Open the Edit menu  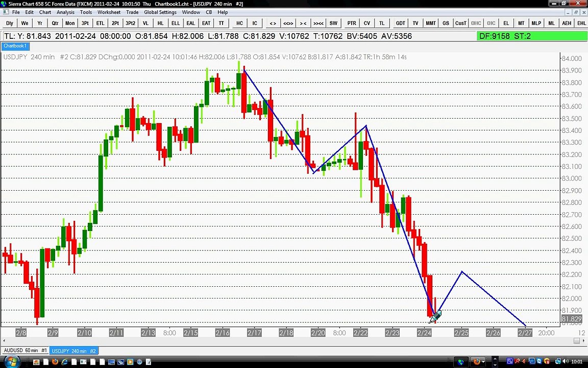(x=29, y=12)
